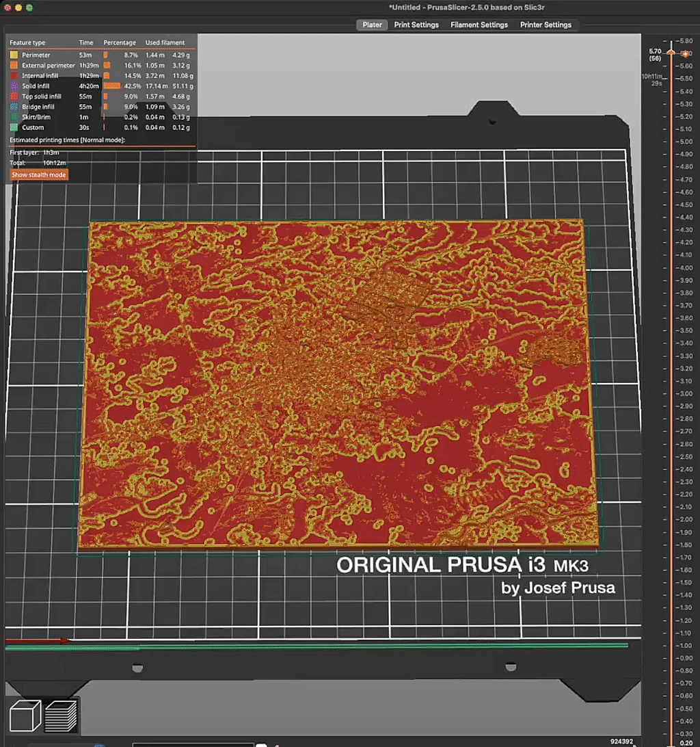Toggle External perimeter visibility swatch

[14, 65]
